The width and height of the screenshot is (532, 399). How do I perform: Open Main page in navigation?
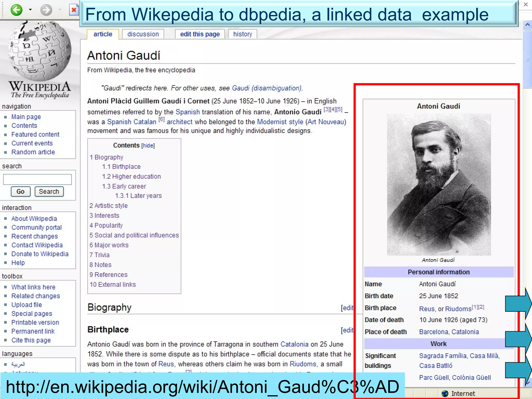(26, 117)
